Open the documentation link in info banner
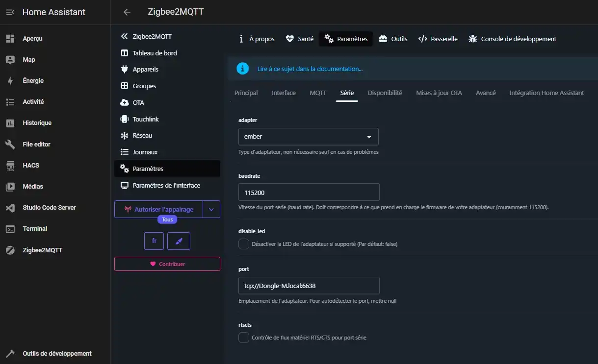Image resolution: width=598 pixels, height=364 pixels. (x=310, y=69)
